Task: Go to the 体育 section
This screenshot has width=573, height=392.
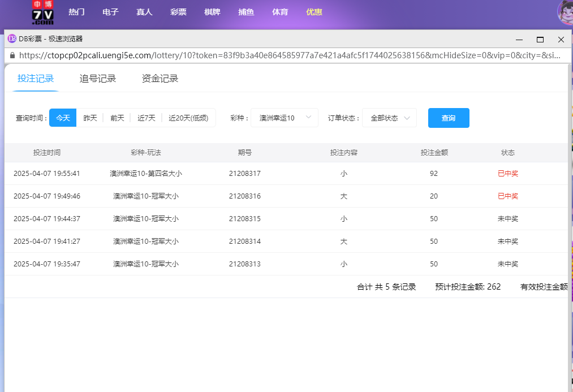Action: pyautogui.click(x=279, y=12)
